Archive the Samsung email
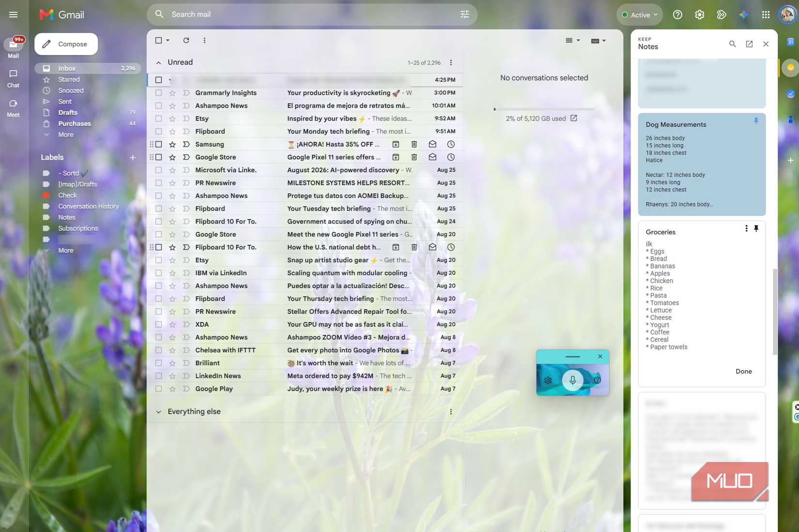Viewport: 799px width, 532px height. 396,144
